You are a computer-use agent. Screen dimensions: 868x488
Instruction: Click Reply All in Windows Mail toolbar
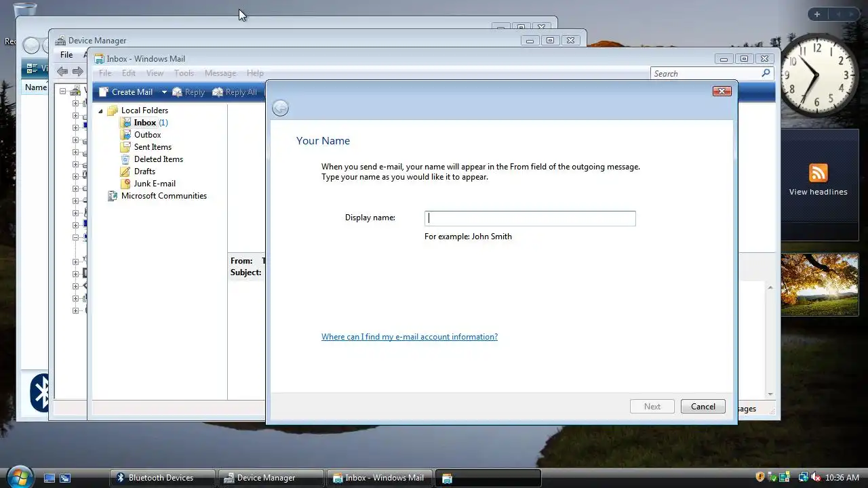(235, 92)
